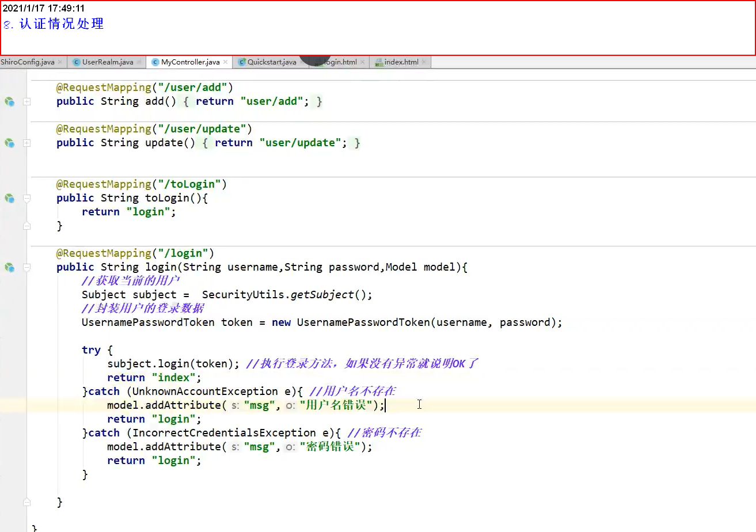
Task: Click the gutter mapping icon beside update()
Action: coord(9,143)
